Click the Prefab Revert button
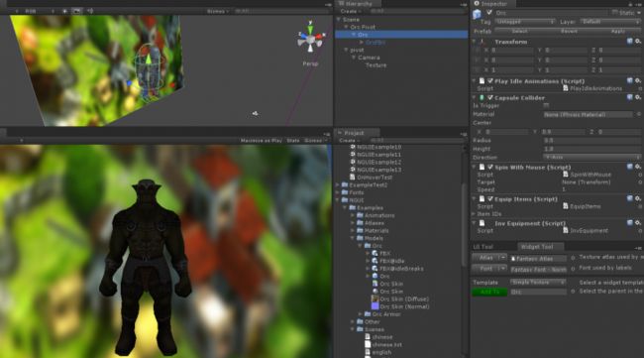This screenshot has width=644, height=358. (569, 31)
